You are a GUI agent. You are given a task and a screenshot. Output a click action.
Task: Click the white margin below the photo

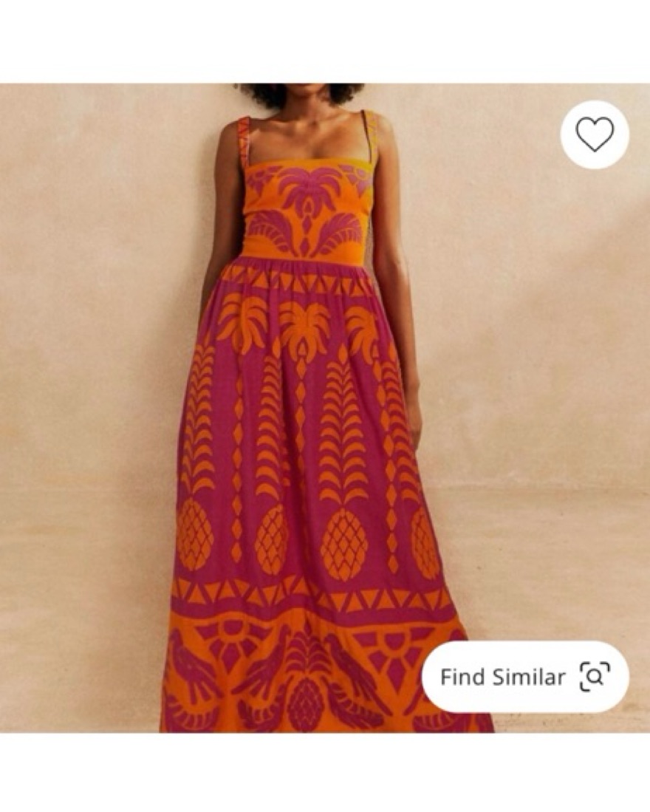325,772
